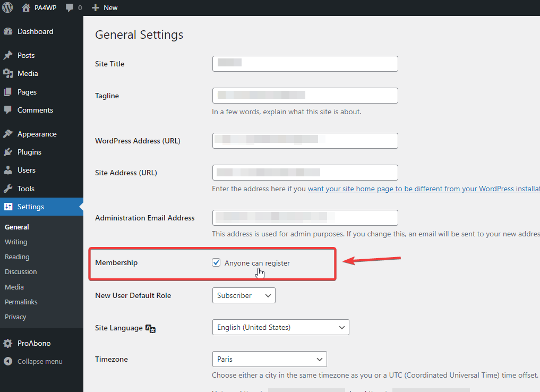Image resolution: width=540 pixels, height=392 pixels.
Task: Click the Media library icon
Action: (x=8, y=73)
